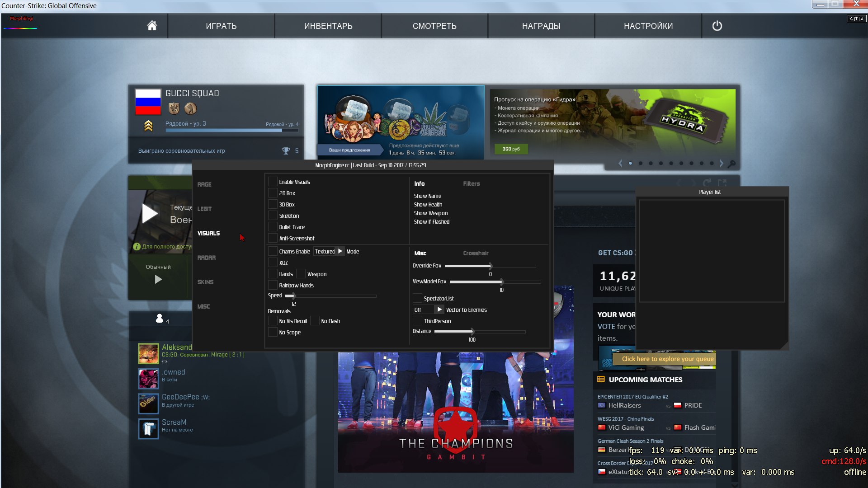Adjust the ViewModel Fov slider
Screen dimensions: 868x488
pyautogui.click(x=495, y=282)
